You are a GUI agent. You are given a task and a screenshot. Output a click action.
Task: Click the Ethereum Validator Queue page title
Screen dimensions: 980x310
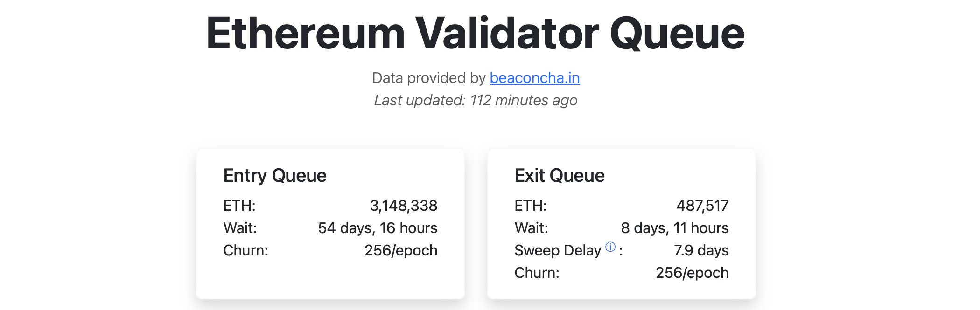475,34
